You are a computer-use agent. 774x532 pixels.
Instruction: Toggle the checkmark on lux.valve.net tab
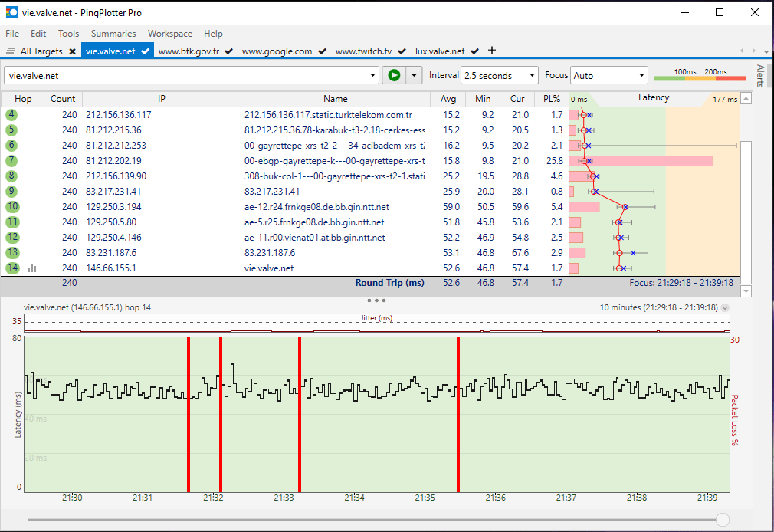click(475, 51)
